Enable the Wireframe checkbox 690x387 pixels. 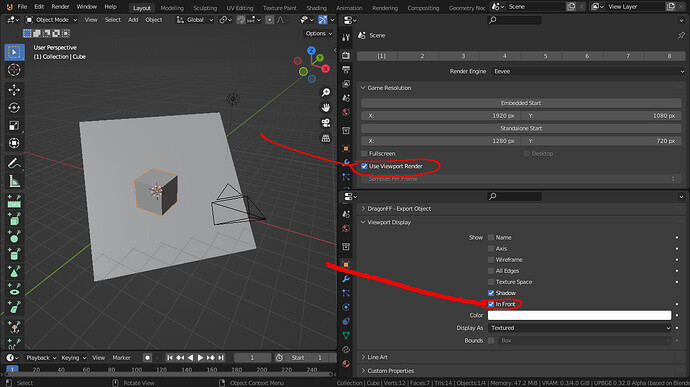491,260
